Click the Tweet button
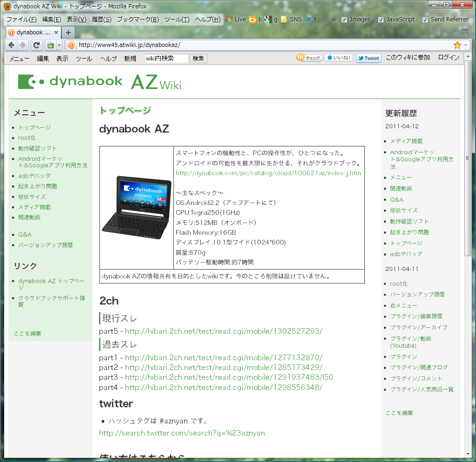The image size is (476, 462). click(x=369, y=58)
